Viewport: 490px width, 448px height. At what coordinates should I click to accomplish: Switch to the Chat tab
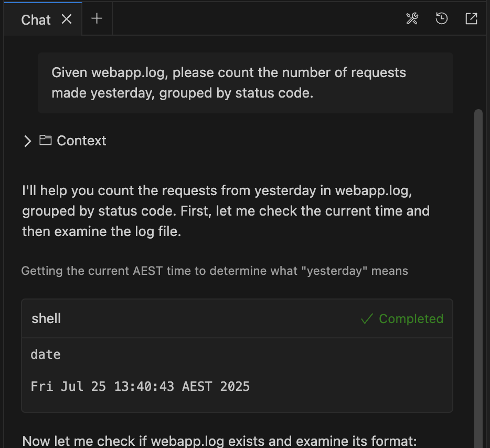[35, 20]
